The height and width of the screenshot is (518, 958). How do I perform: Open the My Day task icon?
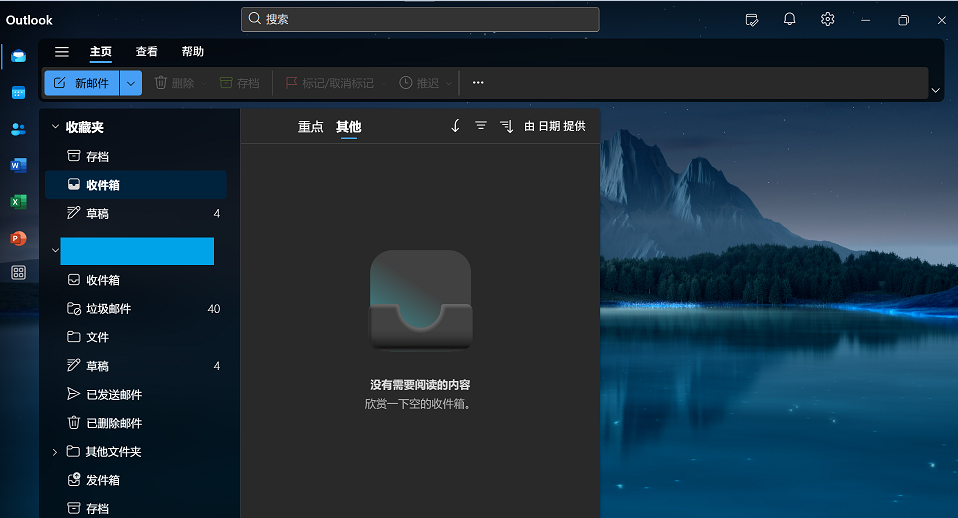pyautogui.click(x=752, y=20)
